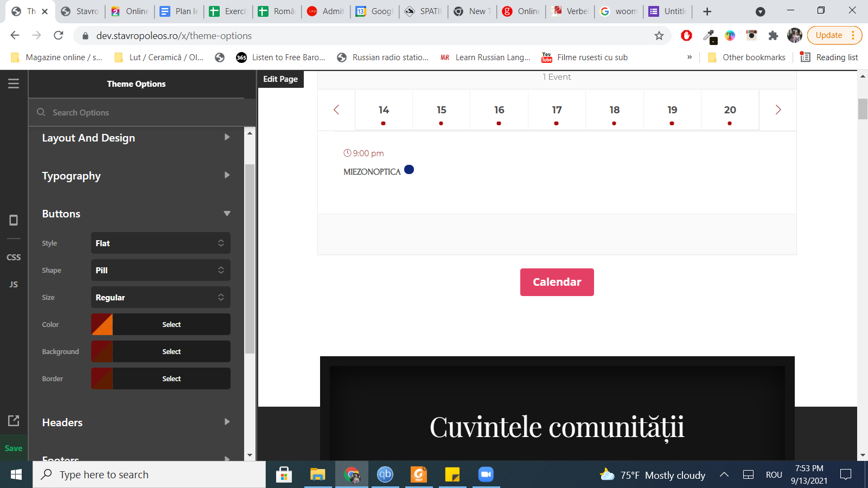This screenshot has width=868, height=488.
Task: Click the mobile device preview icon
Action: point(14,220)
